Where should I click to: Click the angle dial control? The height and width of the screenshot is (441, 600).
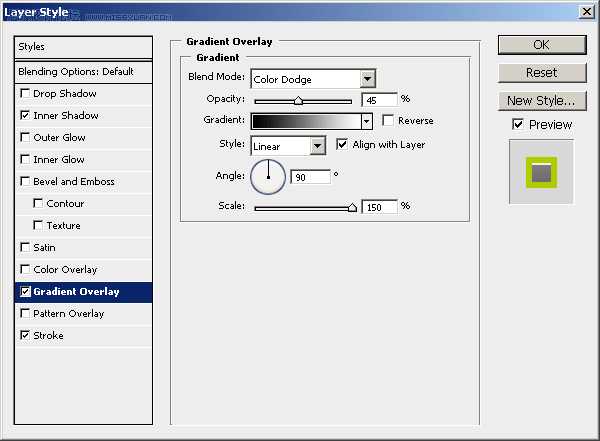[268, 177]
